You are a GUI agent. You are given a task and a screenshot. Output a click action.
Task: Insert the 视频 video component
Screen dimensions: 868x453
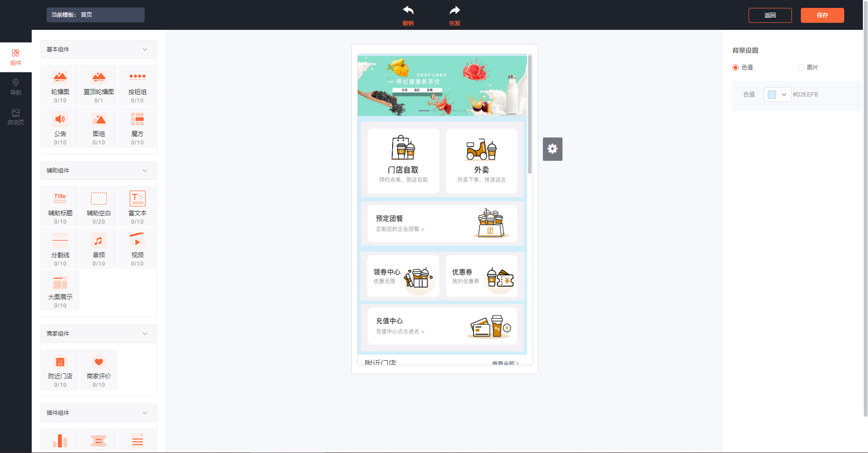(137, 248)
